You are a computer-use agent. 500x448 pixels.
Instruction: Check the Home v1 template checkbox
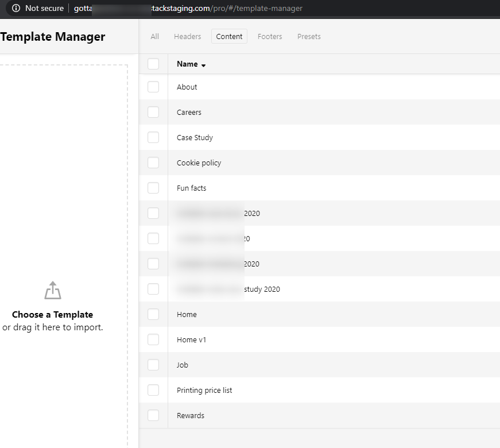153,339
